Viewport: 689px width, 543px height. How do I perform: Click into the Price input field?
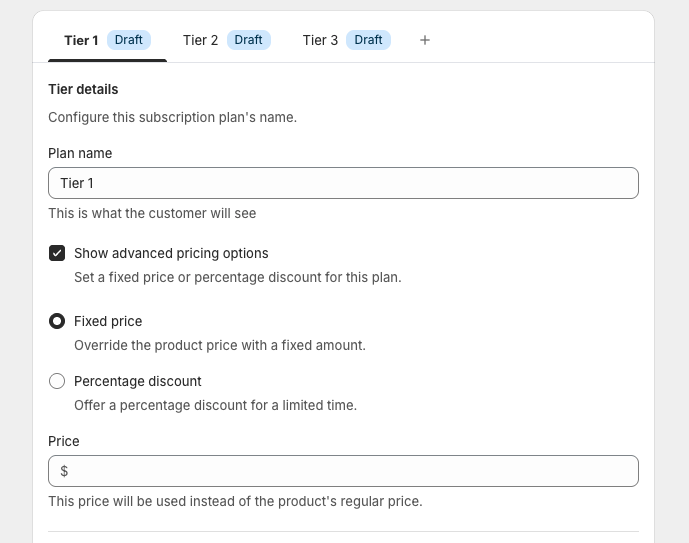pyautogui.click(x=350, y=471)
